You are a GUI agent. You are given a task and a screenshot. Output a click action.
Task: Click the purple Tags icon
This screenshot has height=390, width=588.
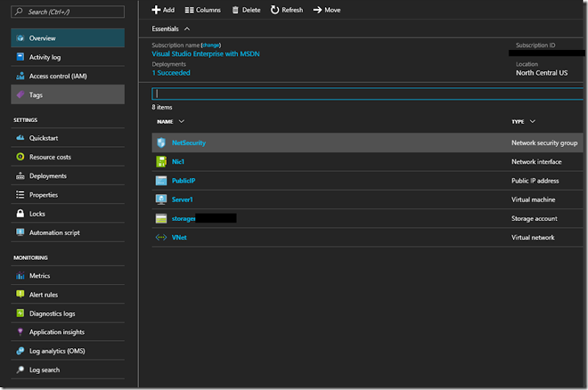21,95
